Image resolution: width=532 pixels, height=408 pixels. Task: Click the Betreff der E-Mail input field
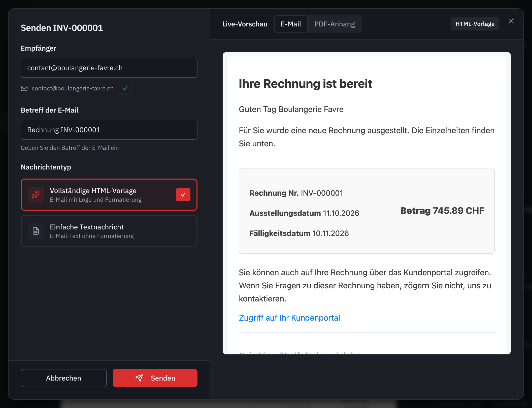click(109, 130)
